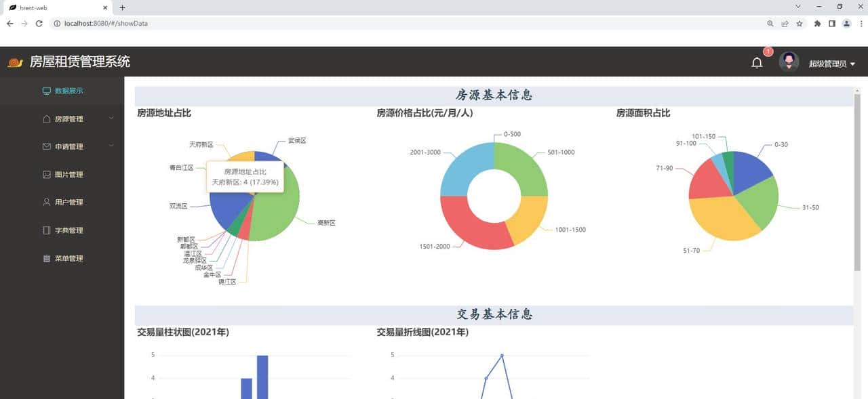Click the user icon for 用户管理
This screenshot has width=868, height=399.
click(x=46, y=202)
